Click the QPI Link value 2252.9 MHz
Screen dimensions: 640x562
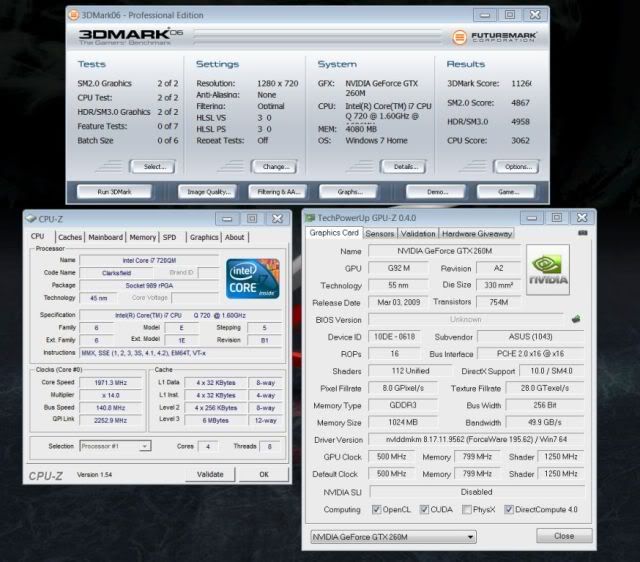pos(111,420)
